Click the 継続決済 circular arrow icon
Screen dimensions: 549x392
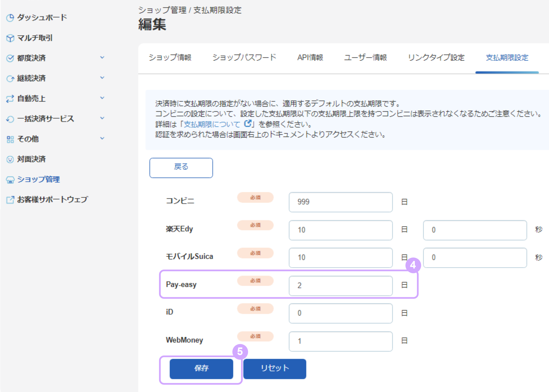click(10, 78)
